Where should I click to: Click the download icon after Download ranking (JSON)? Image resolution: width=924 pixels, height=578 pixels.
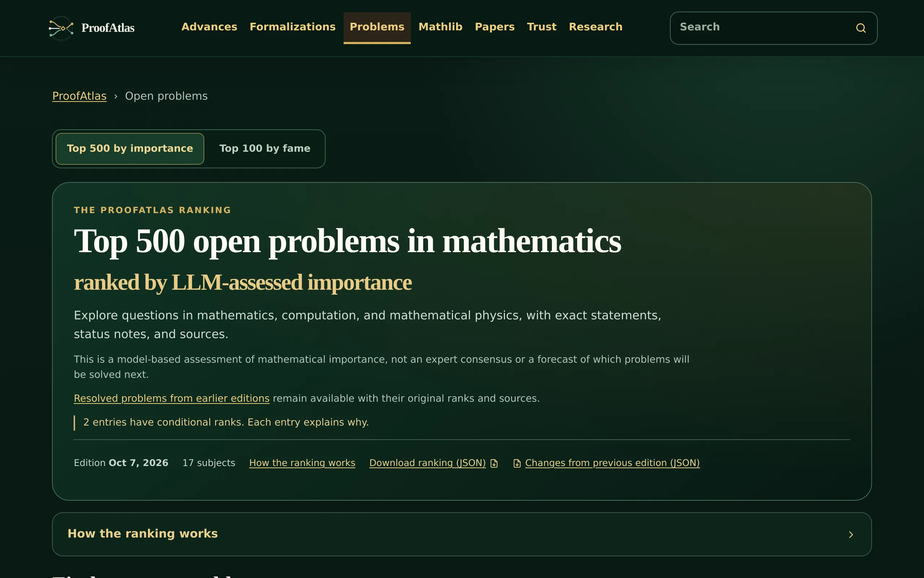[494, 463]
